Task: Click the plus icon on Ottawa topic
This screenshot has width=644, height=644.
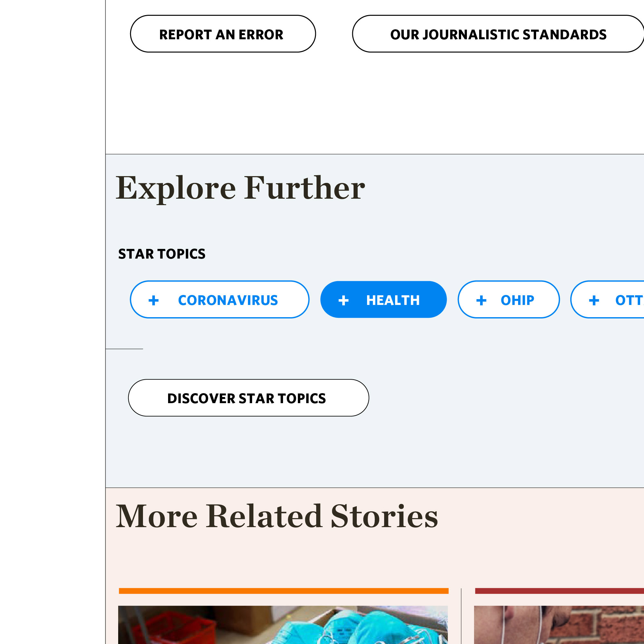Action: (x=594, y=300)
